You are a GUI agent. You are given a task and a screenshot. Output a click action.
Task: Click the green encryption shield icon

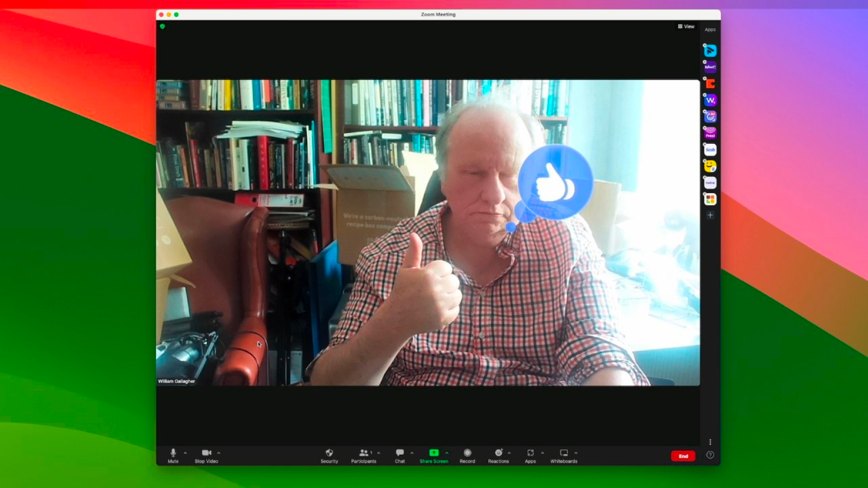coord(162,26)
